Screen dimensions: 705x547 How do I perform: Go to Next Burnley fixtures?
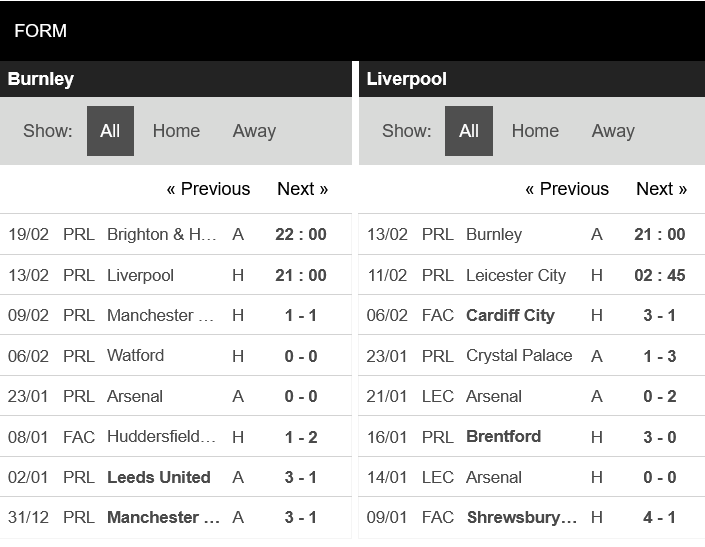303,189
